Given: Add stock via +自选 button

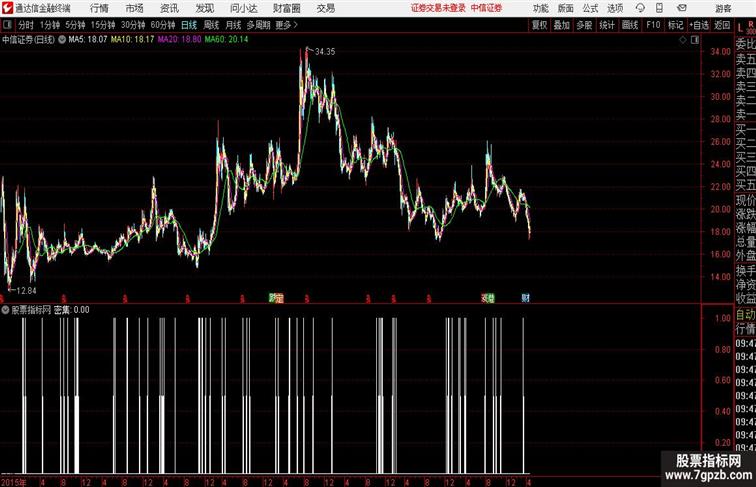Looking at the screenshot, I should pos(699,25).
